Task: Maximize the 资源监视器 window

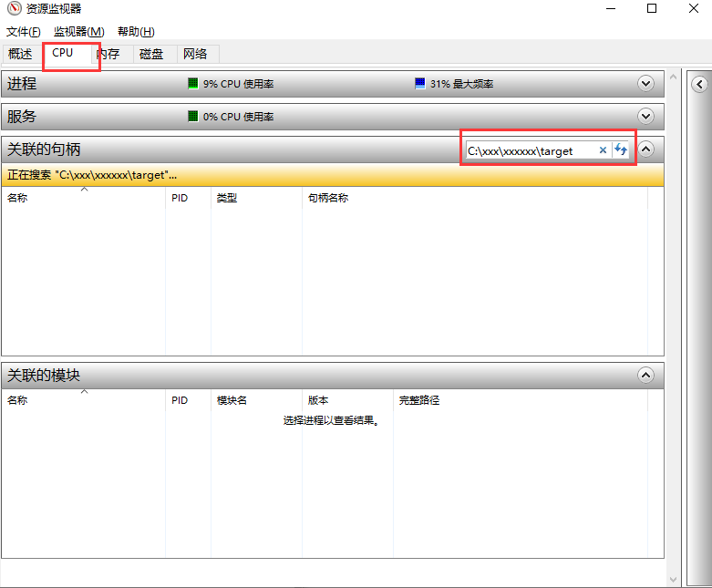Action: pos(651,9)
